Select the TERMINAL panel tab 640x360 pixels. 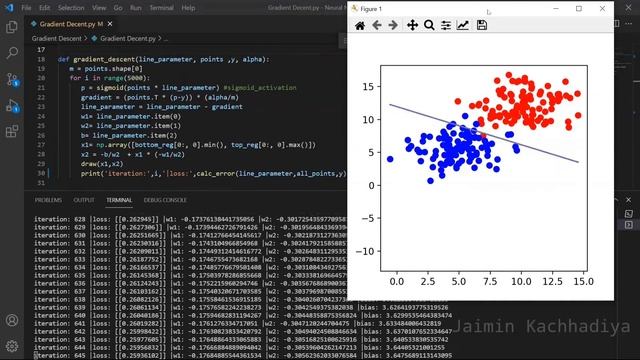coord(119,200)
